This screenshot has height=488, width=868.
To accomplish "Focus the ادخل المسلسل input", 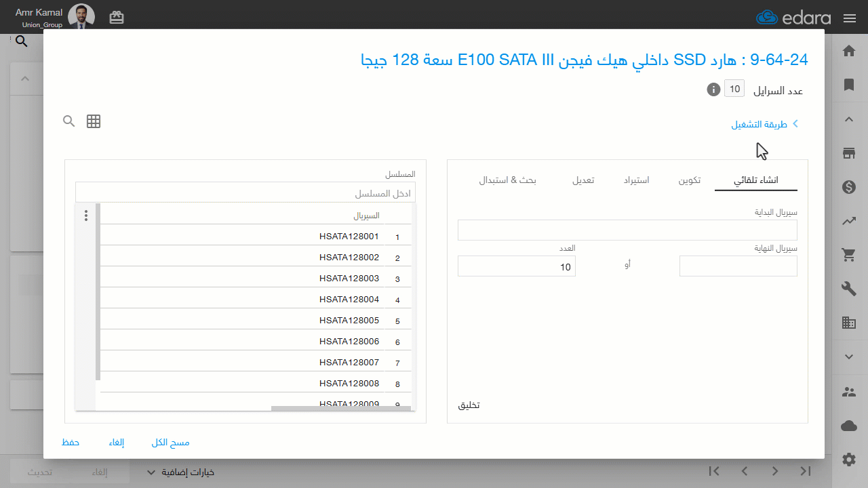I will [245, 192].
